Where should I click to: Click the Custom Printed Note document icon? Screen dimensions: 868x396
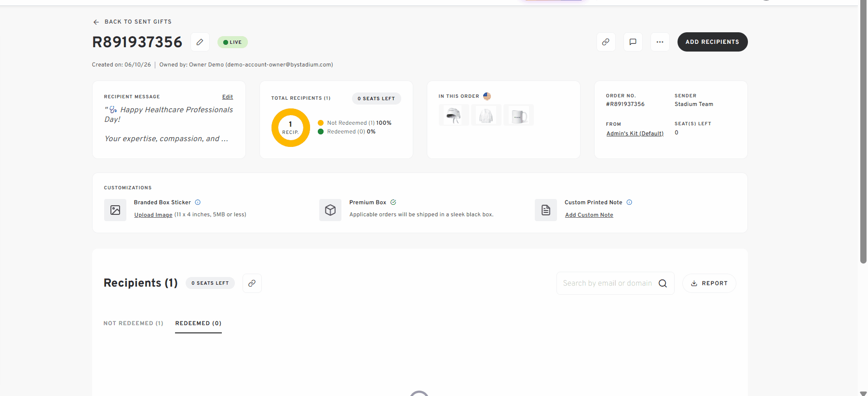(546, 210)
